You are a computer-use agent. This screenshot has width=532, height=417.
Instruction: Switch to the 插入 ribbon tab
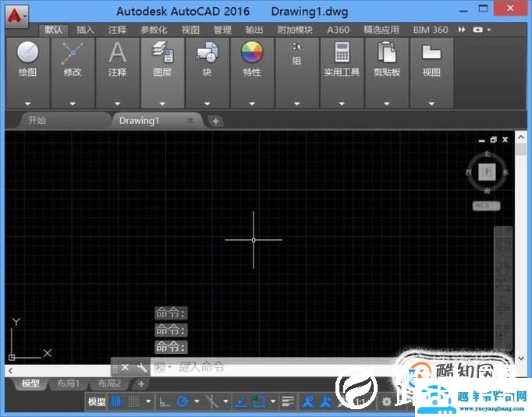click(85, 30)
